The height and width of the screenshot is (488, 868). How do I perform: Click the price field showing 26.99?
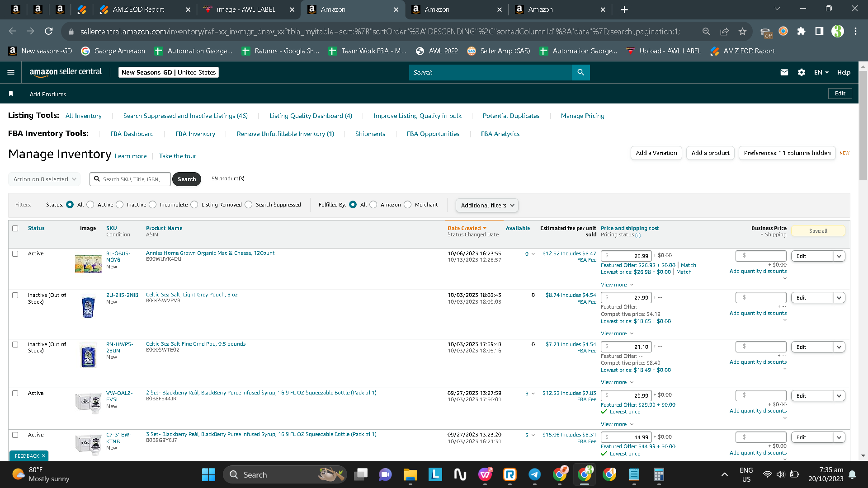pyautogui.click(x=627, y=256)
